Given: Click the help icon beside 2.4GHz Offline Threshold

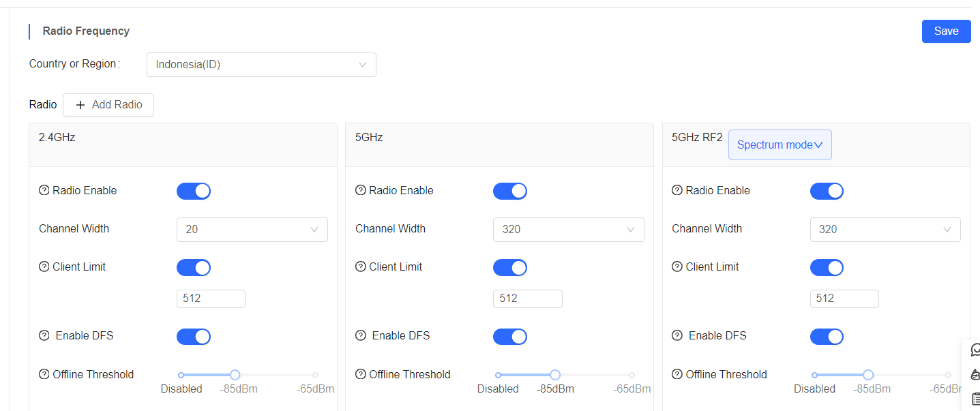Looking at the screenshot, I should tap(44, 374).
